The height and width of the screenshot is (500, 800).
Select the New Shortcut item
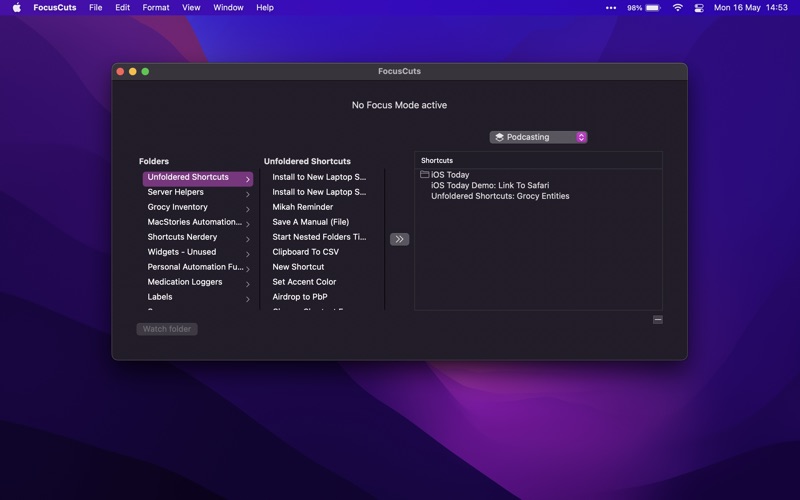[298, 267]
